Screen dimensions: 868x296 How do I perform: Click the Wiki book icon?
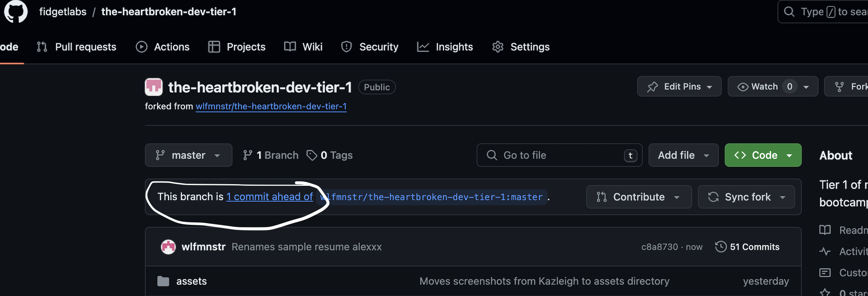pyautogui.click(x=290, y=47)
